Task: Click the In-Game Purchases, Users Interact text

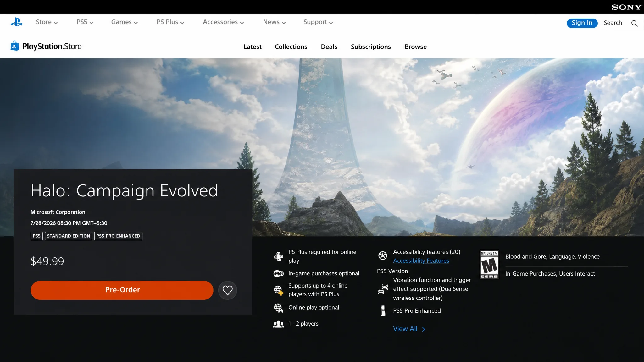Action: coord(550,274)
